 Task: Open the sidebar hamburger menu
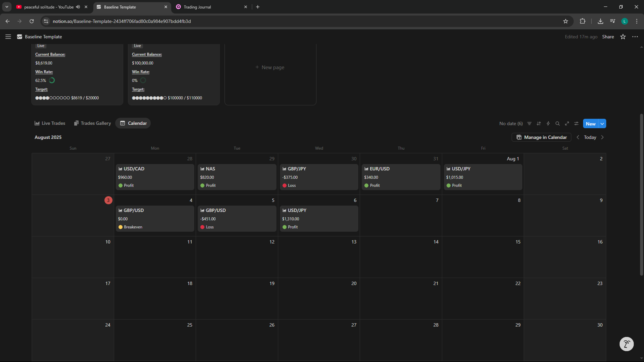coord(8,37)
